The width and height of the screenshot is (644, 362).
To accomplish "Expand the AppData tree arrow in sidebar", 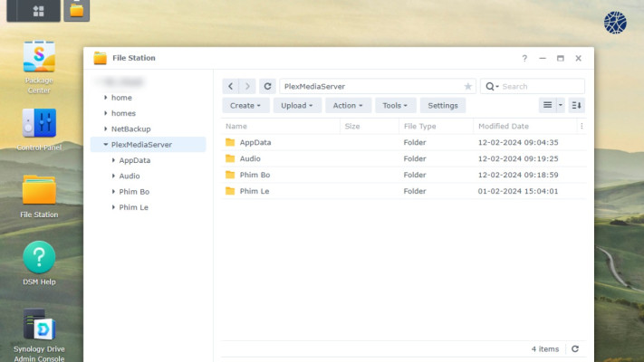I will [113, 160].
